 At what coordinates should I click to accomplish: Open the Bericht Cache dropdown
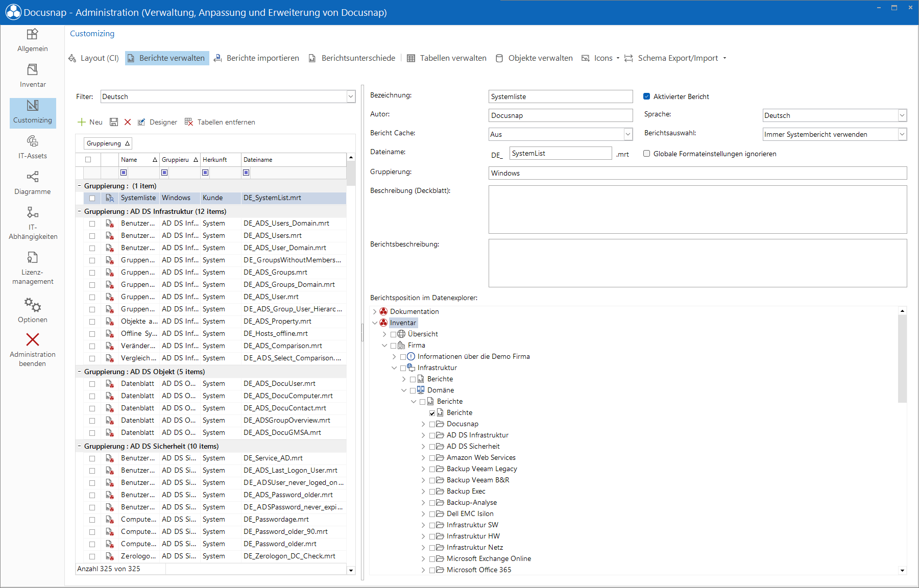628,134
